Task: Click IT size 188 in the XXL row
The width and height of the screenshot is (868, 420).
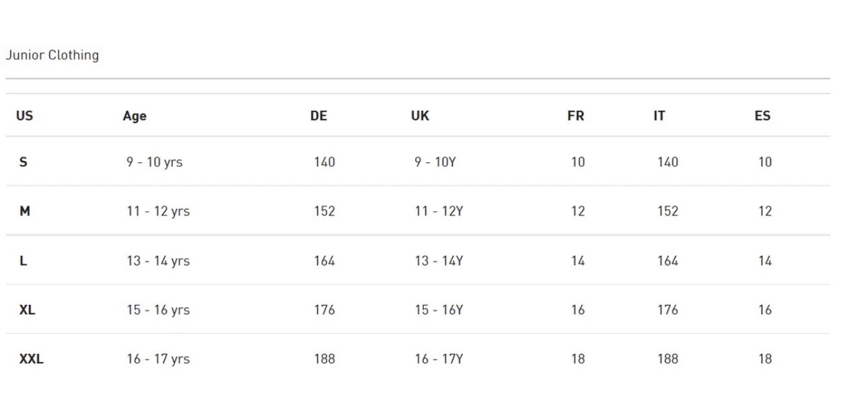Action: click(x=667, y=359)
